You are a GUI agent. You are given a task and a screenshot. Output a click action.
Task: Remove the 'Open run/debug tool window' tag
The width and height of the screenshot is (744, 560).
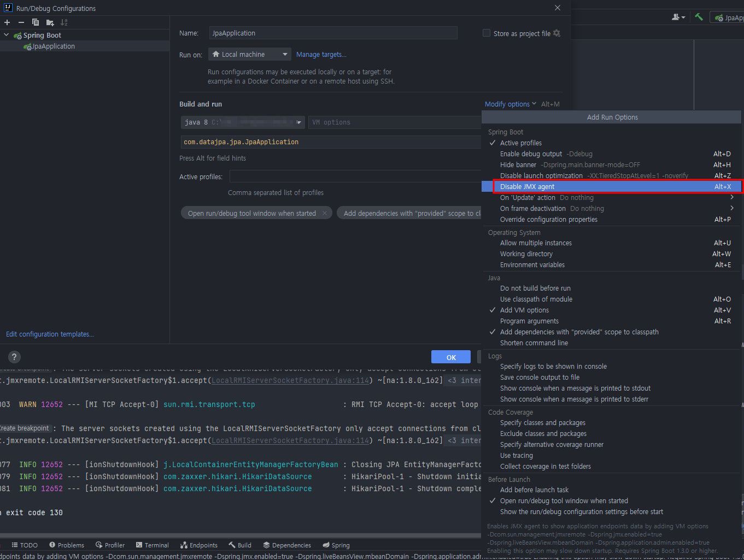(325, 213)
